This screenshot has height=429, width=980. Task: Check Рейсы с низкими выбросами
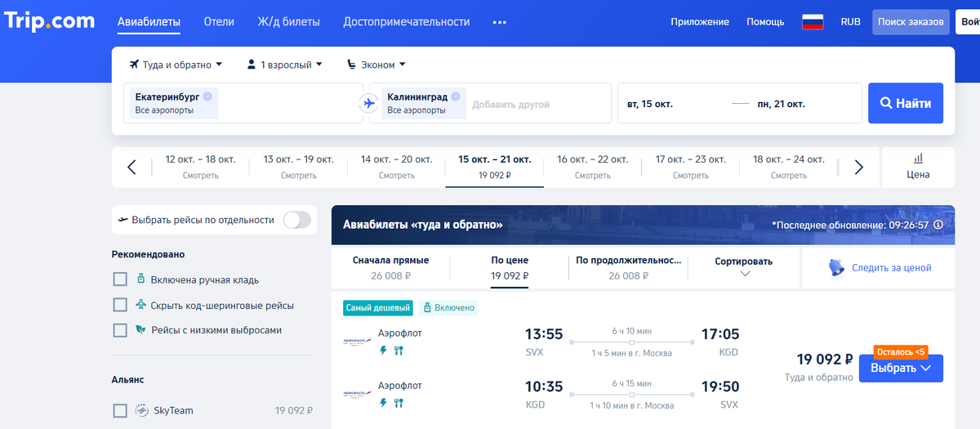(120, 330)
